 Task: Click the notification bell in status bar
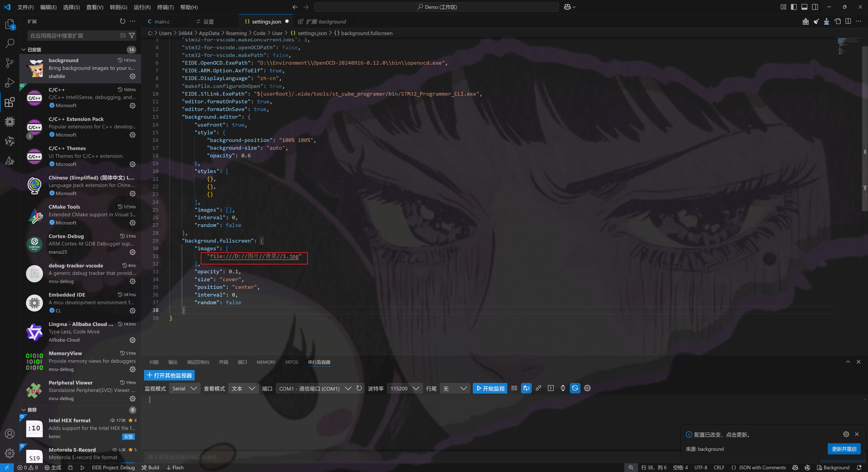click(859, 467)
